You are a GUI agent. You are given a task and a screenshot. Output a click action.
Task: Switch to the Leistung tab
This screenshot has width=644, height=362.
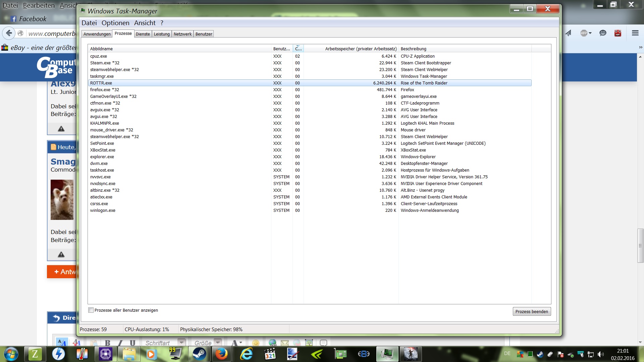(x=162, y=34)
